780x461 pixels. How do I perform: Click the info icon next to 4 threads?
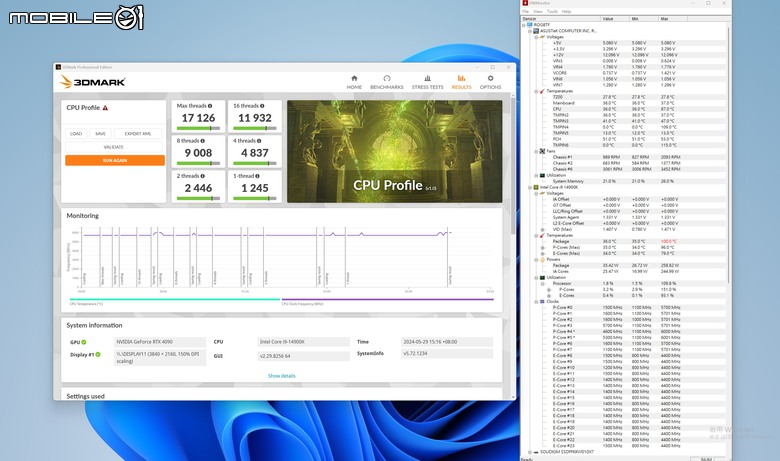pyautogui.click(x=259, y=141)
